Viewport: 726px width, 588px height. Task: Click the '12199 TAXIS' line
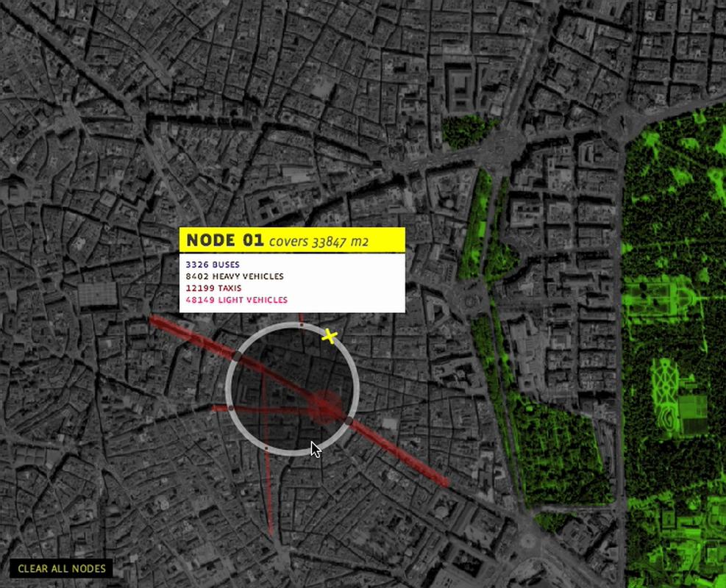point(213,288)
